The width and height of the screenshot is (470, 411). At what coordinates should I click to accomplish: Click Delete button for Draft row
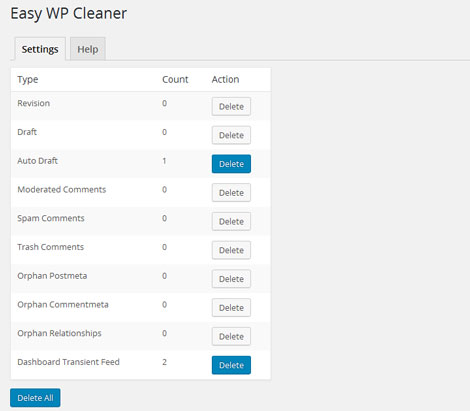231,135
